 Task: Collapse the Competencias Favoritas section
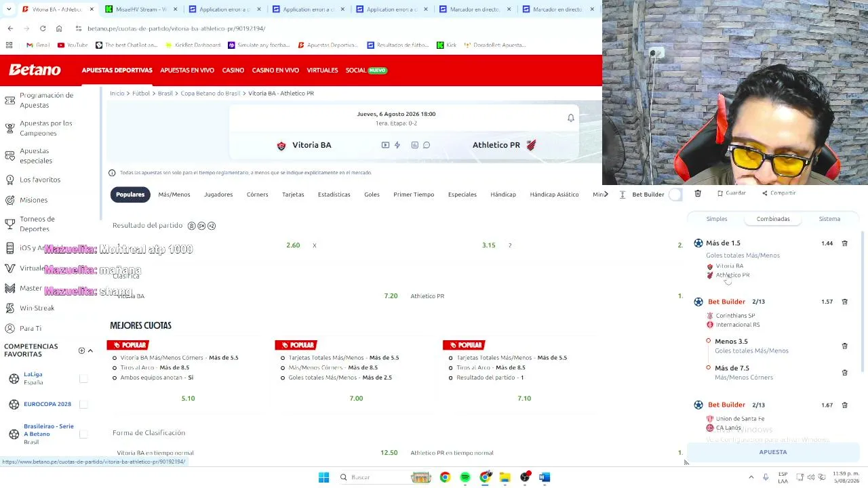(x=90, y=350)
